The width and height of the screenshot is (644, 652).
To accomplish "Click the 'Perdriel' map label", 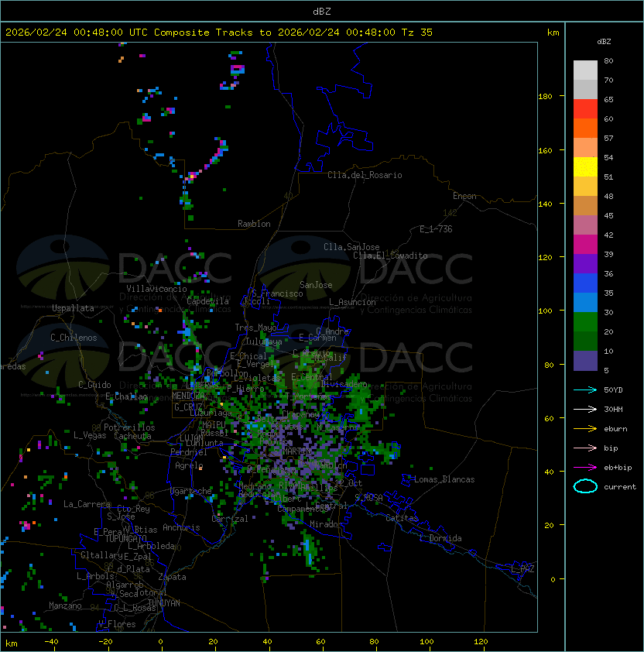I will [189, 452].
